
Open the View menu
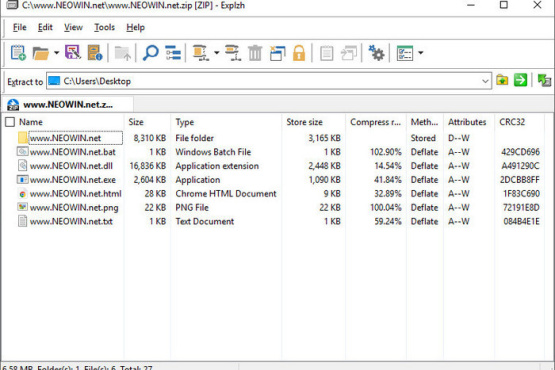(73, 27)
